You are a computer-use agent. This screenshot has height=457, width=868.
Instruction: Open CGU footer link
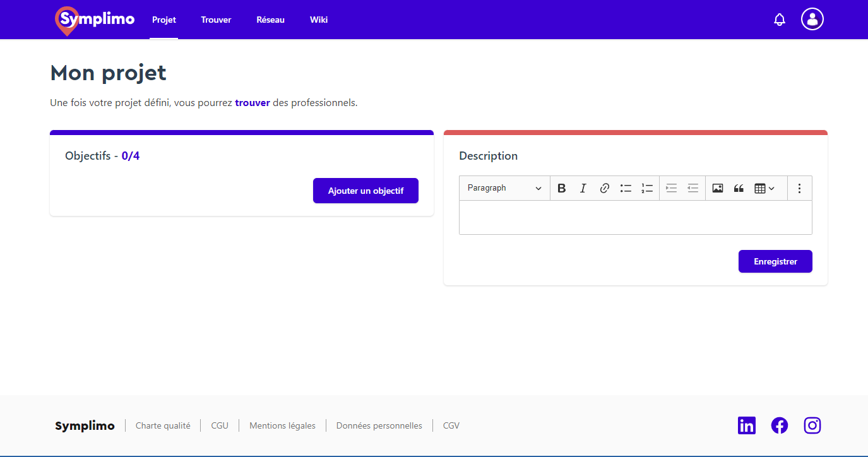(220, 425)
